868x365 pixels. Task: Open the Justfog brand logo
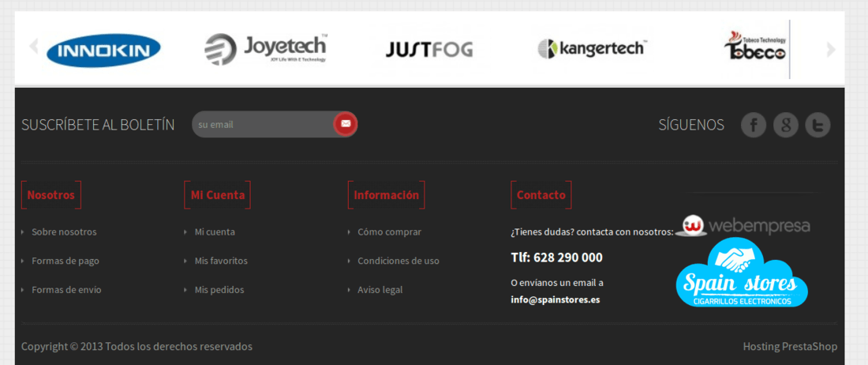[429, 50]
